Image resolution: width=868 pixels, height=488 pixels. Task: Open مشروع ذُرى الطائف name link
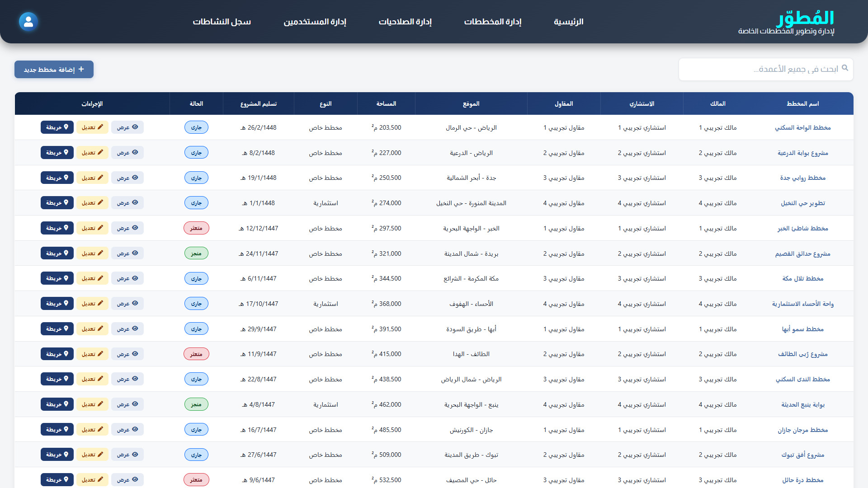point(803,354)
